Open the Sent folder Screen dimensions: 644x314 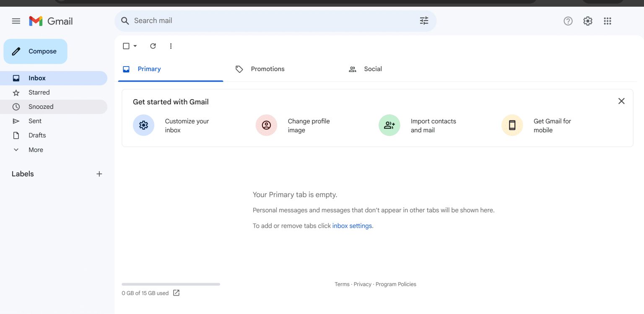tap(54, 121)
